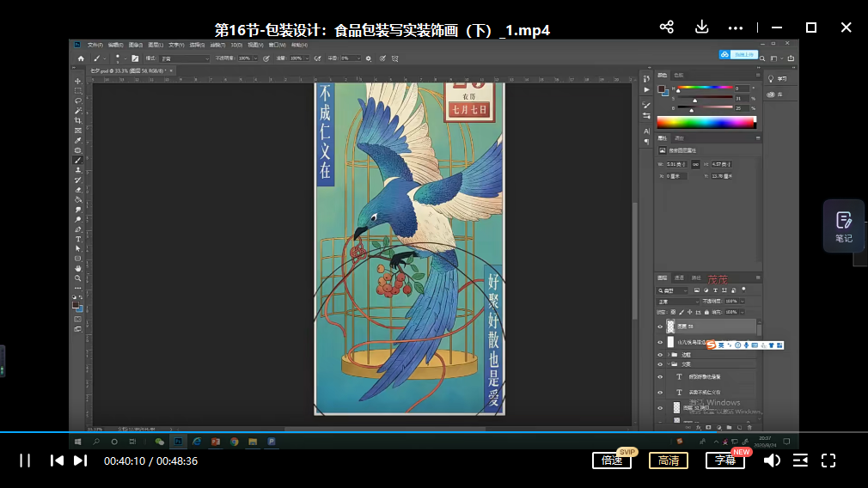Open the 图层(L) menu
Image resolution: width=868 pixels, height=488 pixels.
tap(156, 45)
